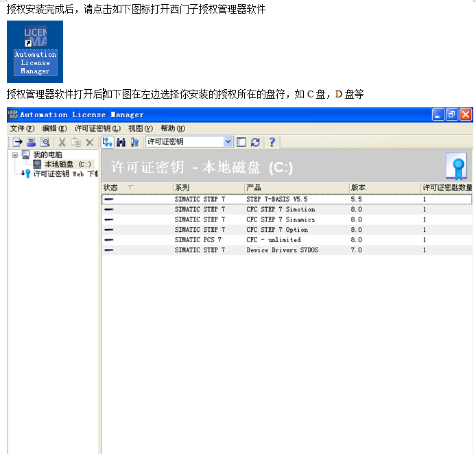The width and height of the screenshot is (476, 454).
Task: Select the CFC STEP 7 Option row
Action: (287, 230)
